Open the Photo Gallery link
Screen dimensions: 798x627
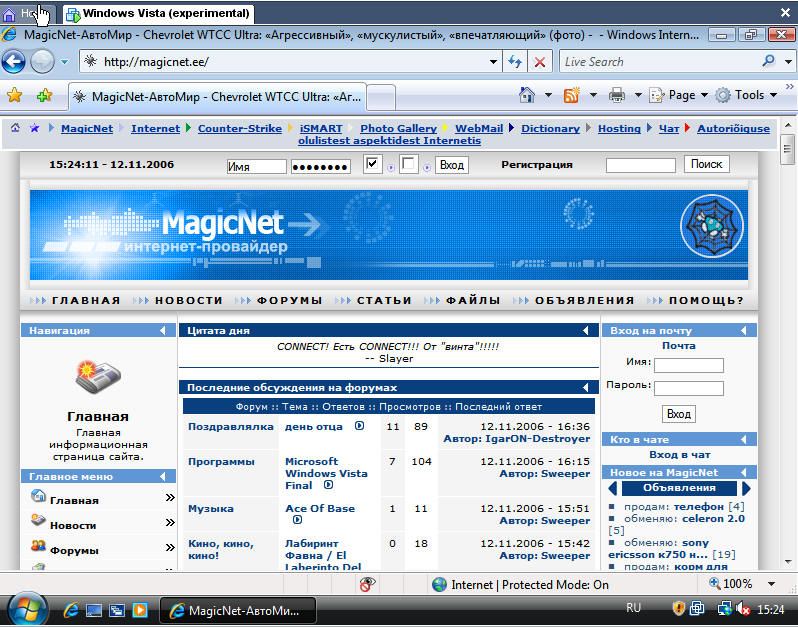pyautogui.click(x=398, y=129)
